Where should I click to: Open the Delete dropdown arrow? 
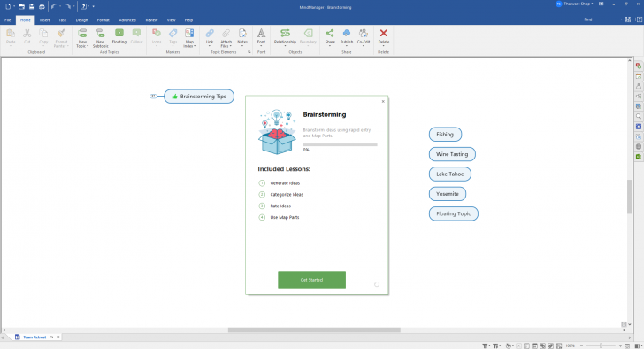pyautogui.click(x=384, y=46)
